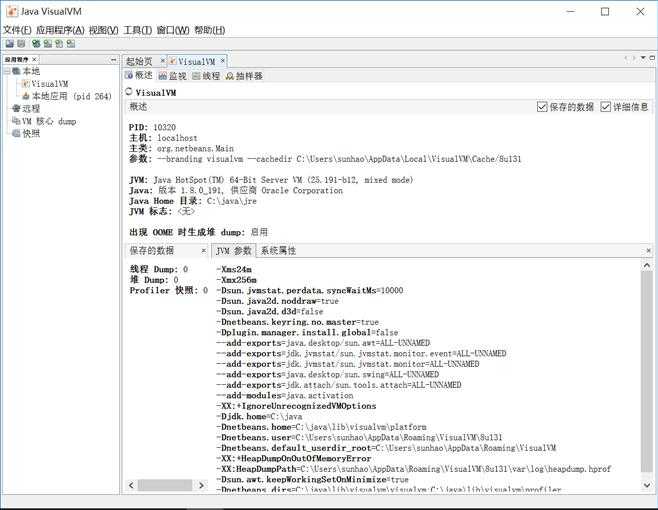Open the 应用程序(A) menu
The height and width of the screenshot is (510, 658).
[x=60, y=30]
